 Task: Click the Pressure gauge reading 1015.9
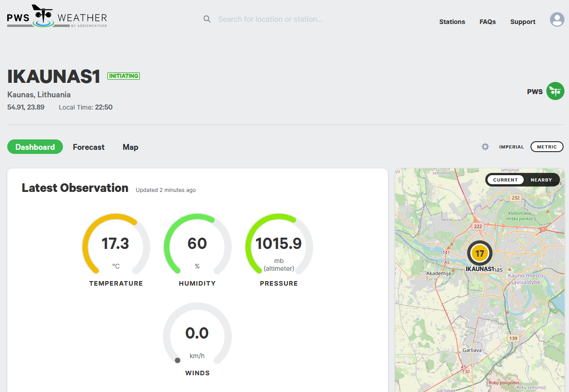click(x=279, y=244)
